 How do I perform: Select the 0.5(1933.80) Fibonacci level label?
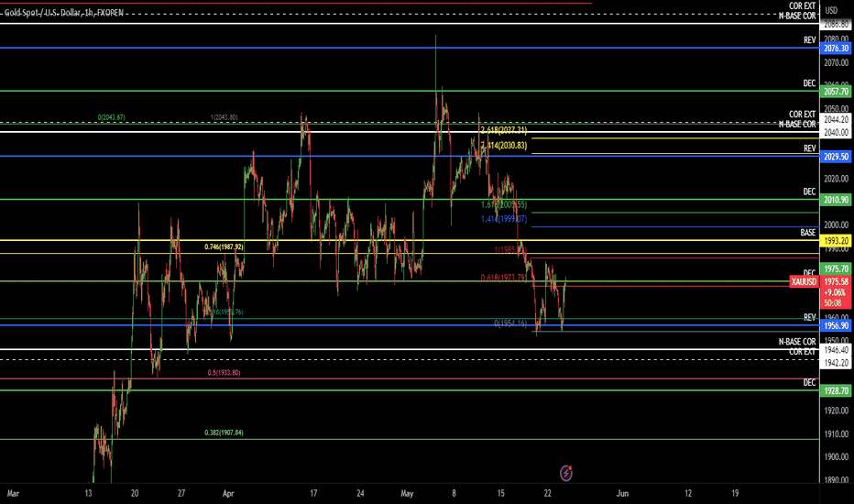pos(224,373)
